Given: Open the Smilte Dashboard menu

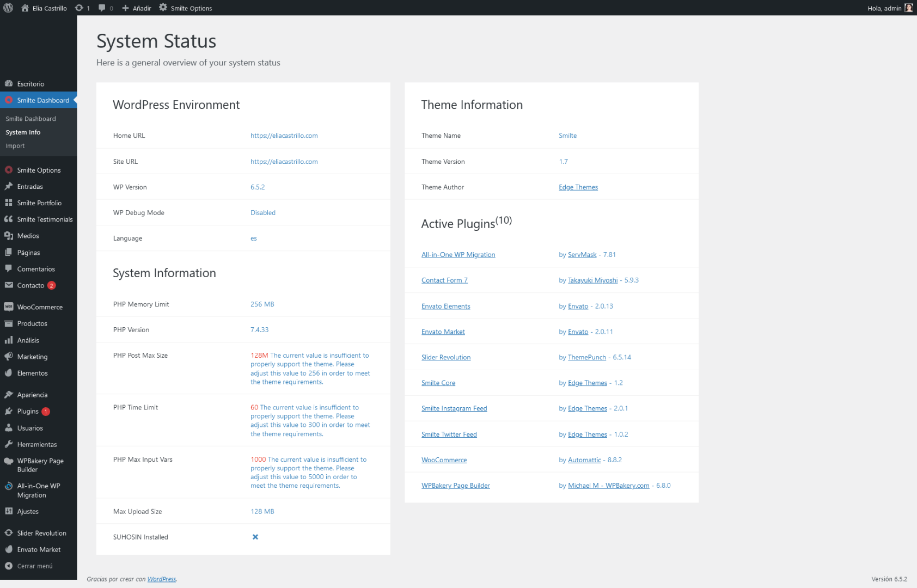Looking at the screenshot, I should click(x=38, y=100).
